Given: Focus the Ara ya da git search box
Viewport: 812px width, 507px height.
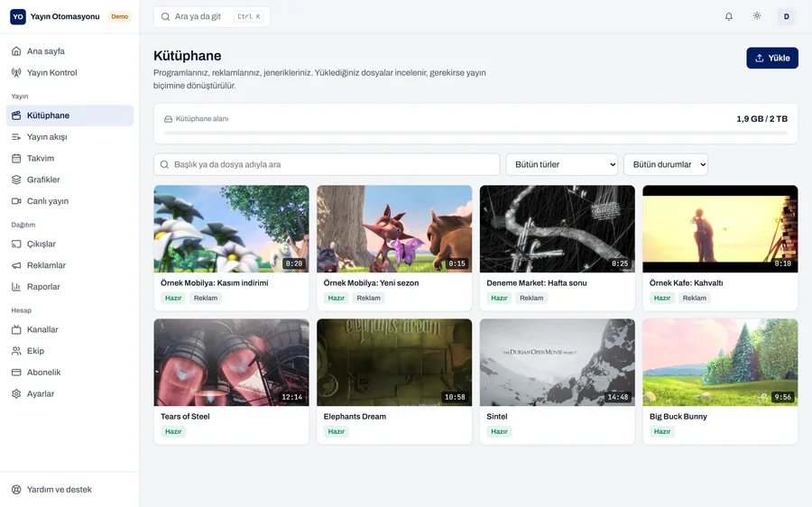Looking at the screenshot, I should point(211,16).
